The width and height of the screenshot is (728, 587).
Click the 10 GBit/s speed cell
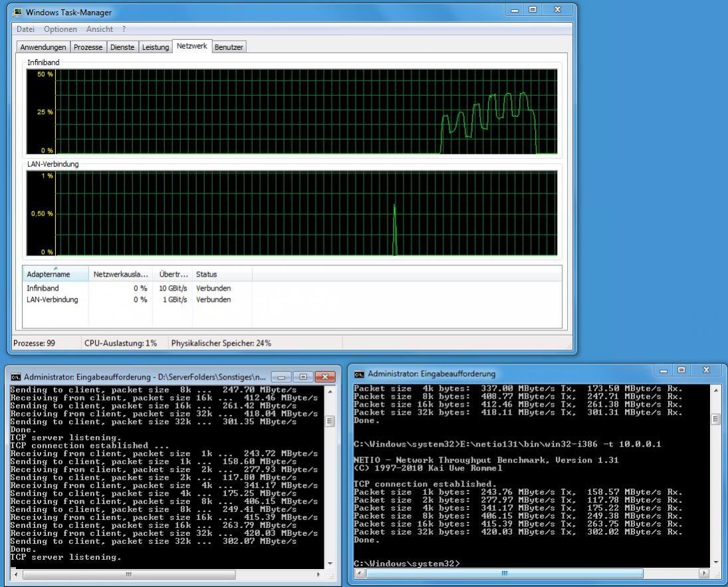173,288
